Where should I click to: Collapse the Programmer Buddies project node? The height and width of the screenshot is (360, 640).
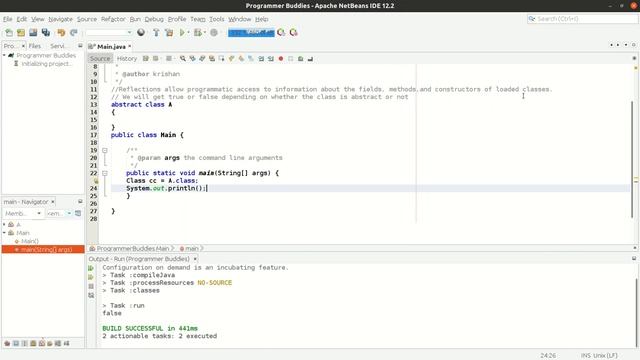tap(4, 55)
